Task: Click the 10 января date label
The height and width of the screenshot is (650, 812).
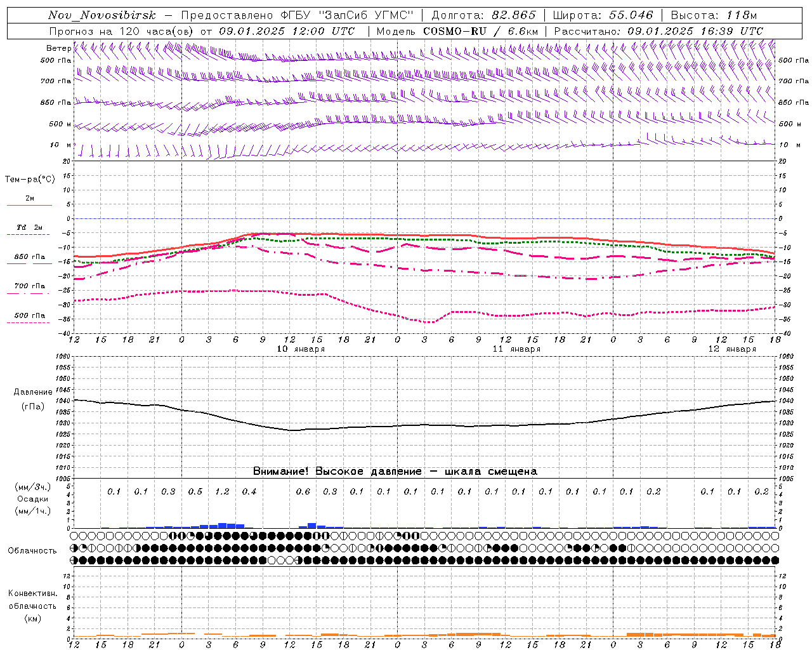Action: click(x=301, y=349)
